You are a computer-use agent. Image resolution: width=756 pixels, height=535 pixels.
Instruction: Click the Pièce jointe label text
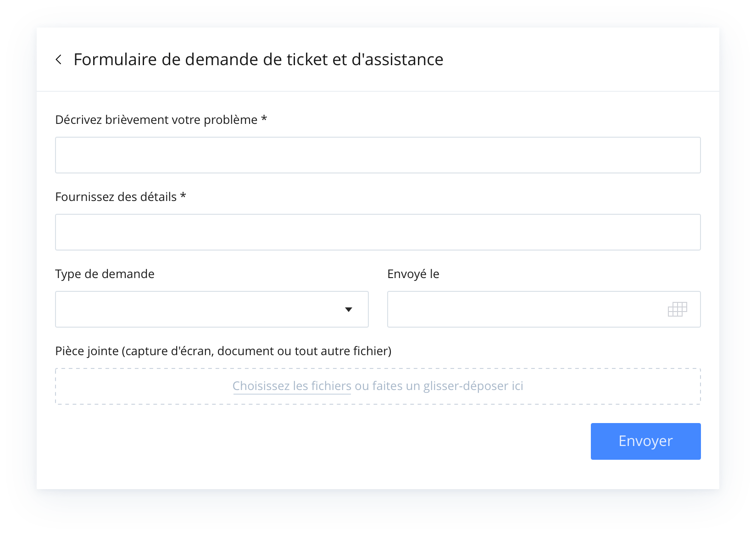[223, 351]
